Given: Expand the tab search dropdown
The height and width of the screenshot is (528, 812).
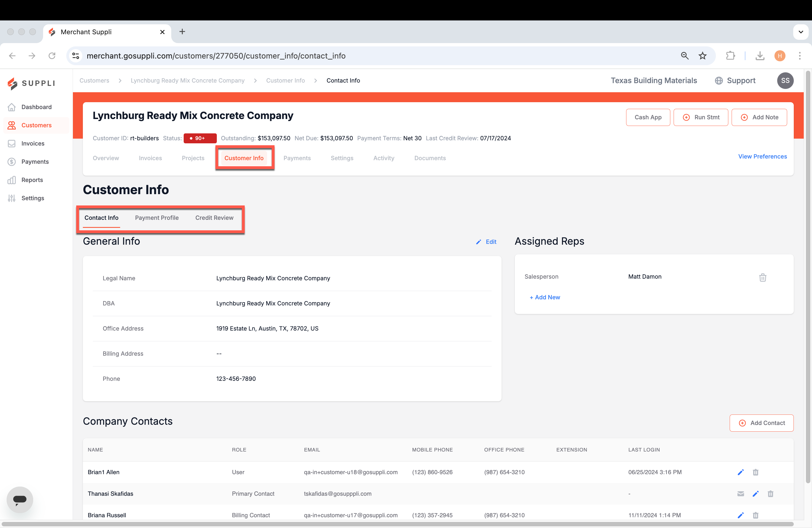Looking at the screenshot, I should [801, 32].
